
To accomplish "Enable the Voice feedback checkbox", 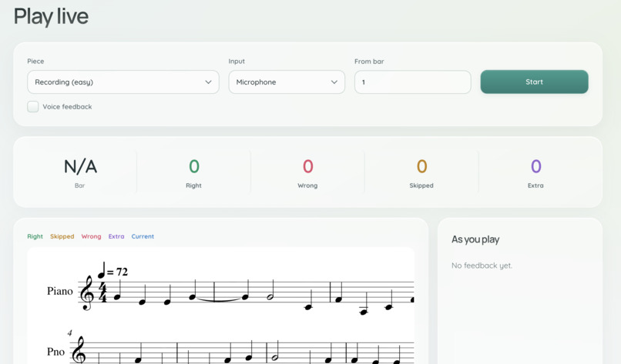I will (33, 106).
